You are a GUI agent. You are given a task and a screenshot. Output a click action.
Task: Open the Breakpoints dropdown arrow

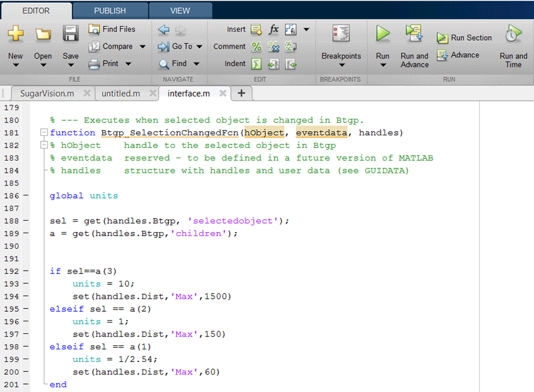click(x=342, y=65)
